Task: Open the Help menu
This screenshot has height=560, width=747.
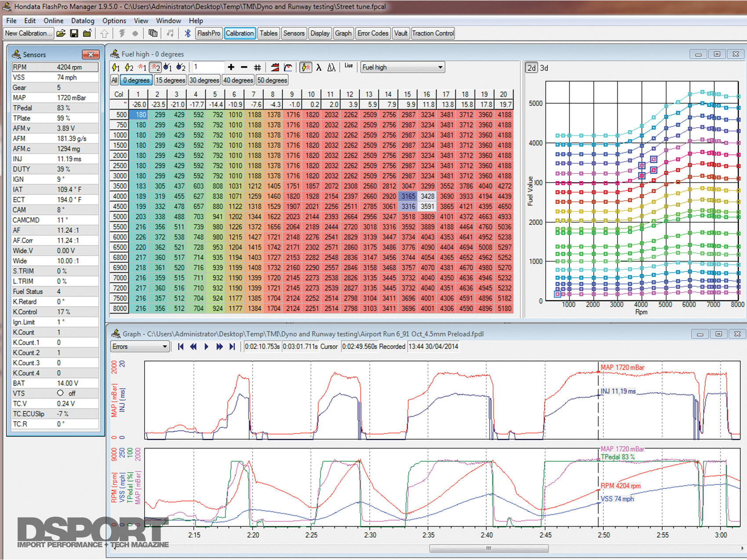Action: pyautogui.click(x=196, y=21)
